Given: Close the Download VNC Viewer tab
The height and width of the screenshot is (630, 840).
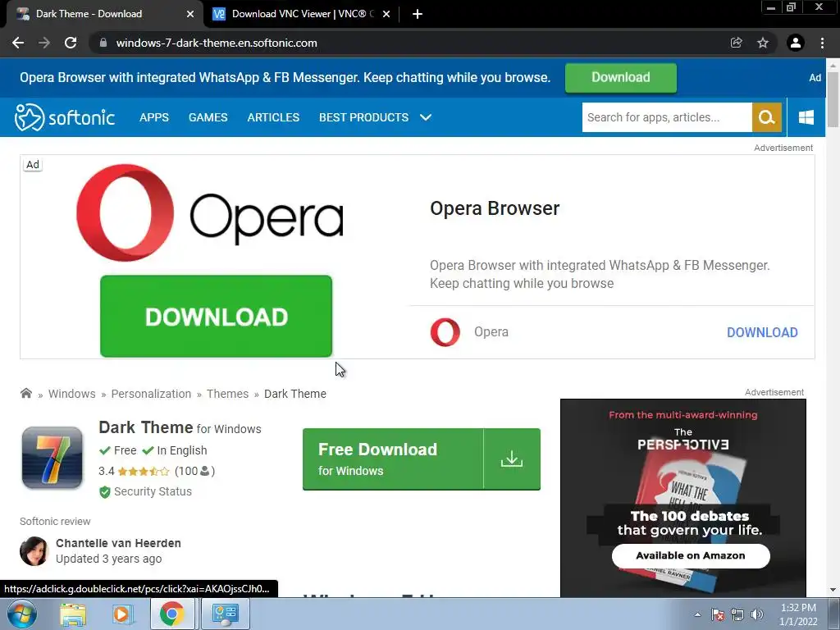Looking at the screenshot, I should pos(386,15).
